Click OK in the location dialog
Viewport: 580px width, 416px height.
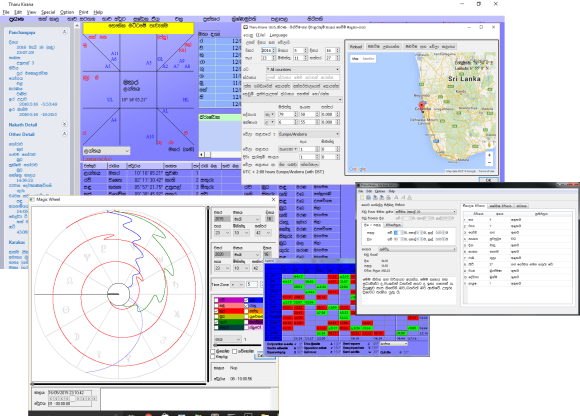tap(488, 180)
